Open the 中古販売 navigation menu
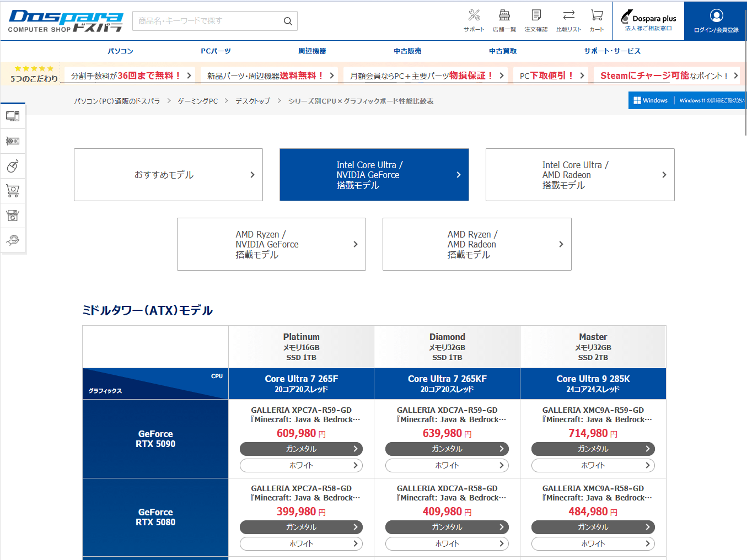 [407, 51]
